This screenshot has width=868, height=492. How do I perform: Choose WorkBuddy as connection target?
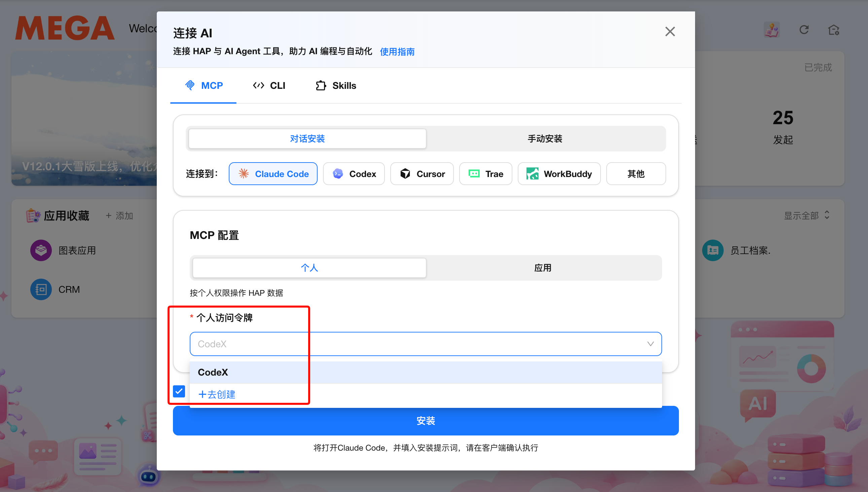coord(559,174)
